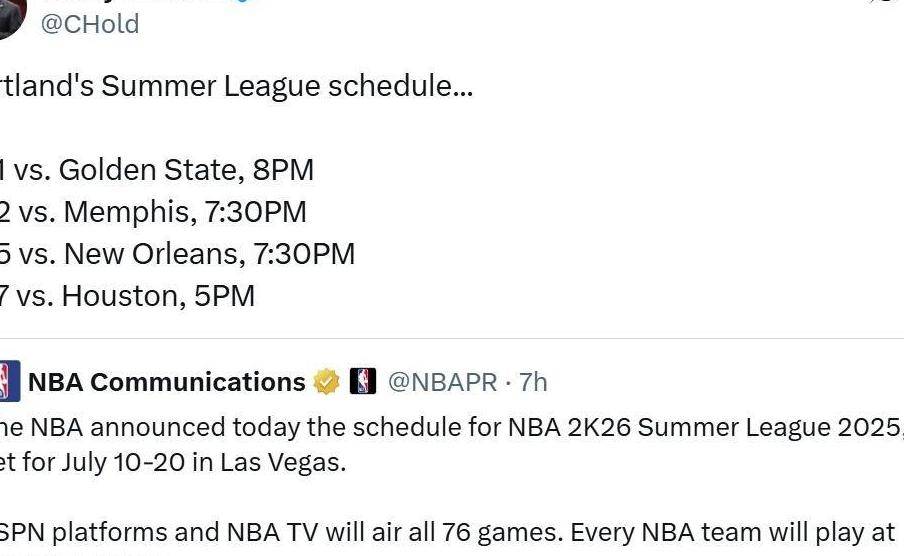Select the Memphis 7:30PM game line
The image size is (904, 556).
(x=153, y=212)
